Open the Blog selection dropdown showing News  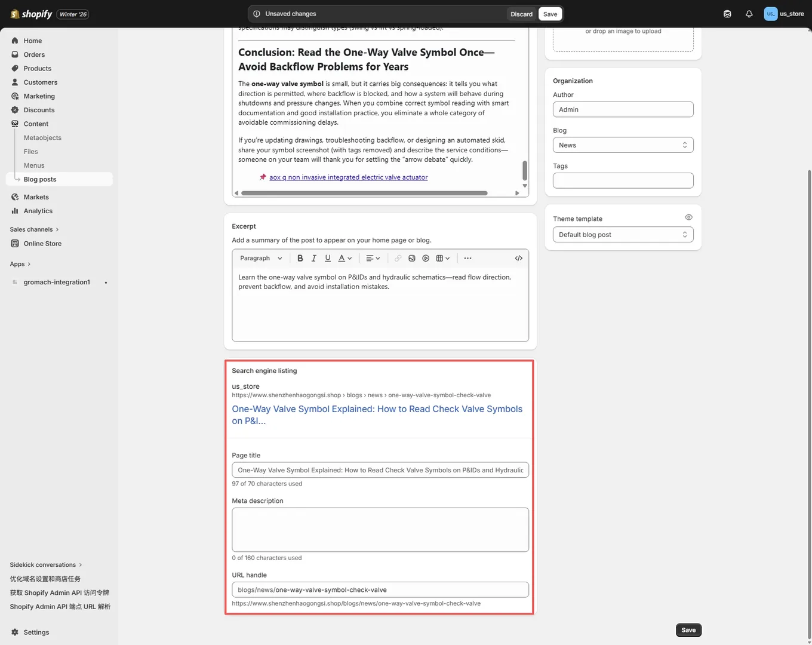point(623,145)
